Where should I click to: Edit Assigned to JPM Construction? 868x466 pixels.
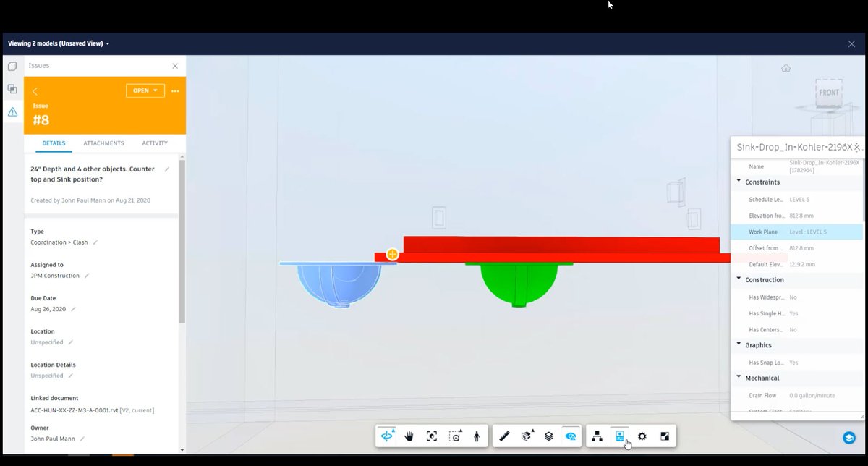click(87, 276)
